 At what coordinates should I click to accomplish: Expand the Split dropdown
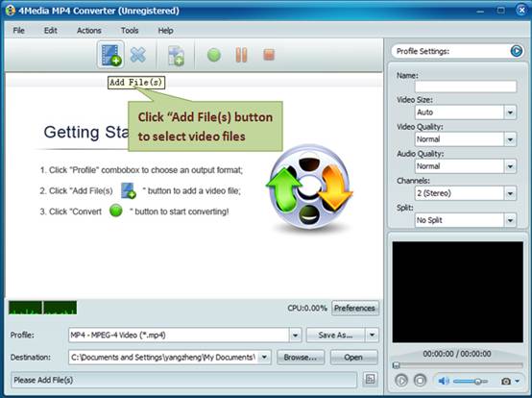tap(510, 220)
